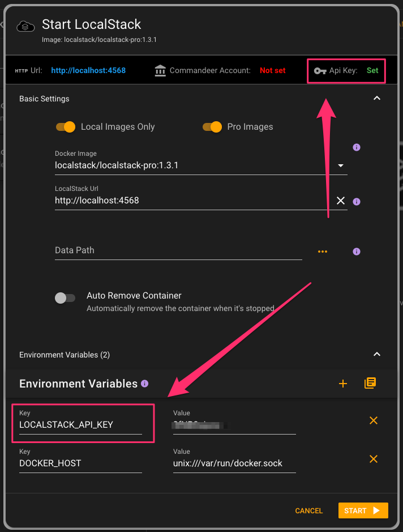Screen dimensions: 403x532
Task: Clear the LocalStack Url field with X
Action: click(x=341, y=201)
